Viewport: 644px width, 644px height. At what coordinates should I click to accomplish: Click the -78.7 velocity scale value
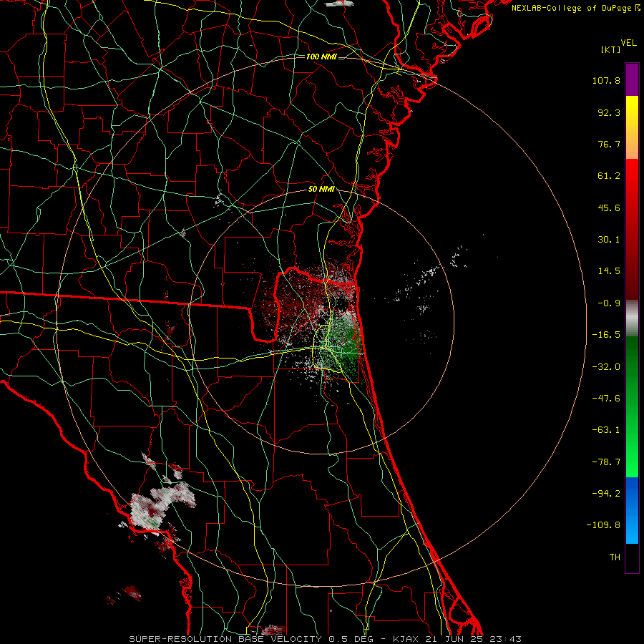point(606,462)
